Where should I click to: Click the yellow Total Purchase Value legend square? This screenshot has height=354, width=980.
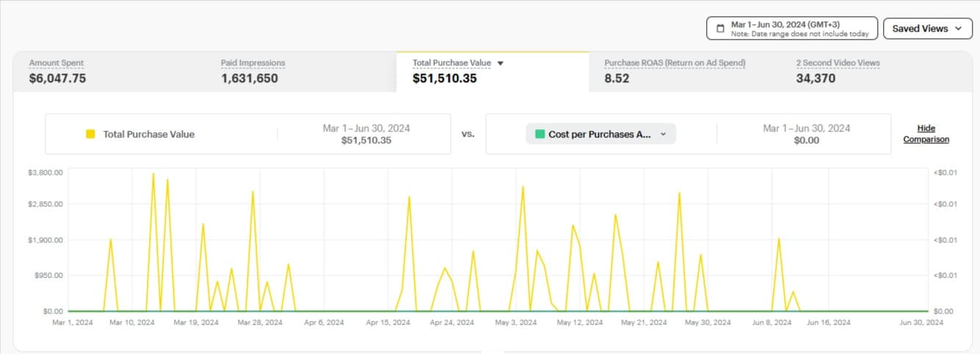(90, 134)
